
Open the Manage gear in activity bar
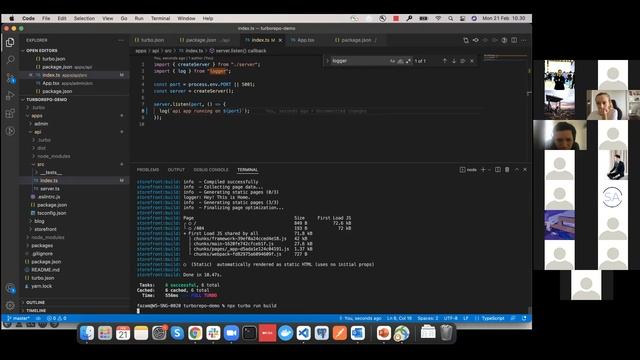pos(10,305)
